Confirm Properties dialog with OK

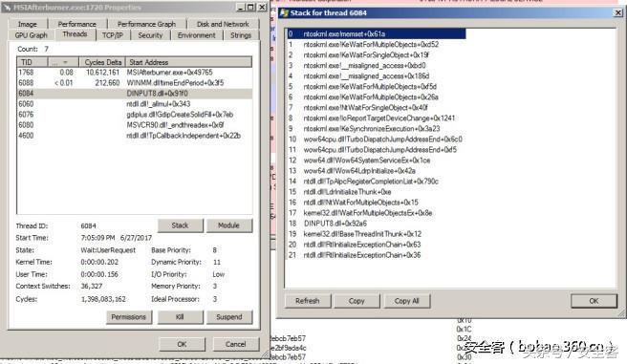pos(182,344)
